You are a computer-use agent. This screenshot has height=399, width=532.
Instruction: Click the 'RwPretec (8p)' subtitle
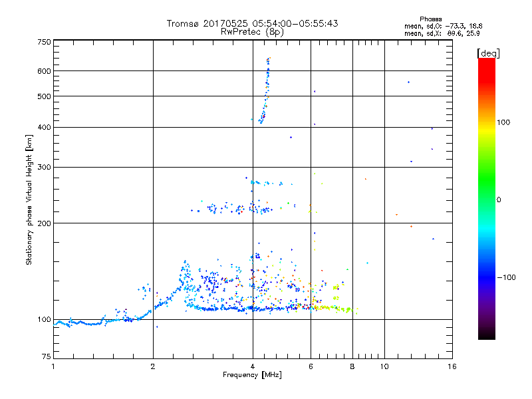(x=252, y=32)
